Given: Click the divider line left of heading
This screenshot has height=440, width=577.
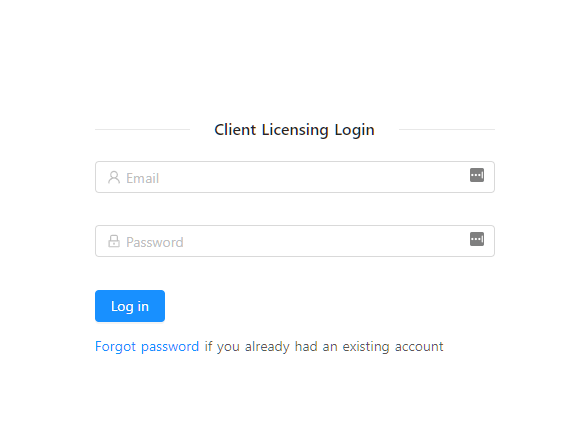Looking at the screenshot, I should coord(142,129).
